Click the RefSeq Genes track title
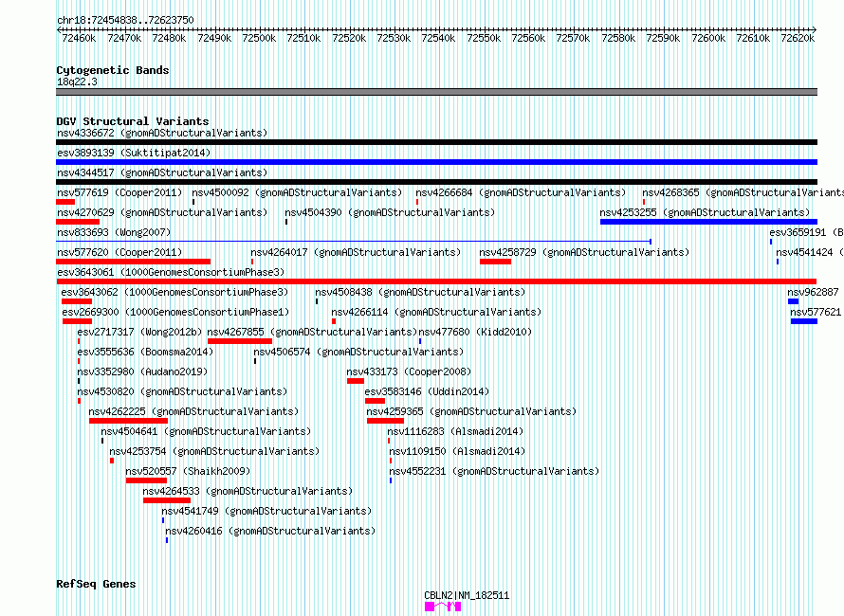Image resolution: width=844 pixels, height=616 pixels. tap(96, 584)
